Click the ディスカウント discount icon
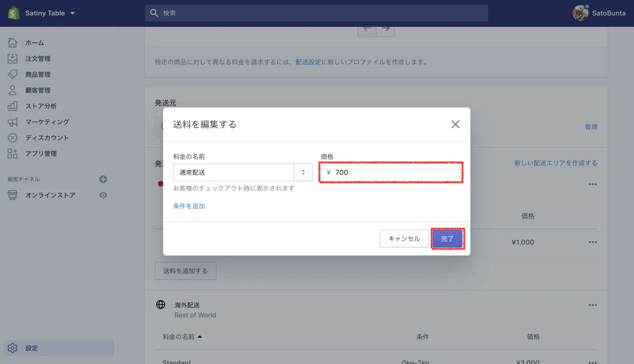This screenshot has height=364, width=634. point(12,138)
